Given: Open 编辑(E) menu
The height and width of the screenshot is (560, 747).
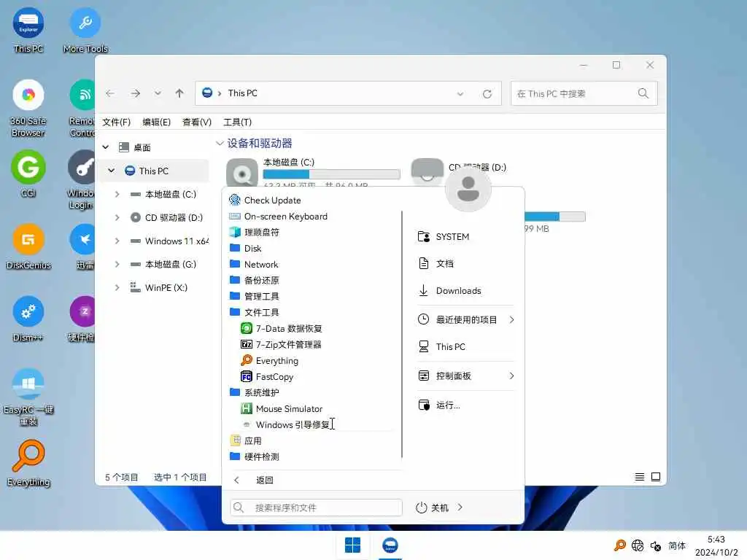Looking at the screenshot, I should 156,122.
